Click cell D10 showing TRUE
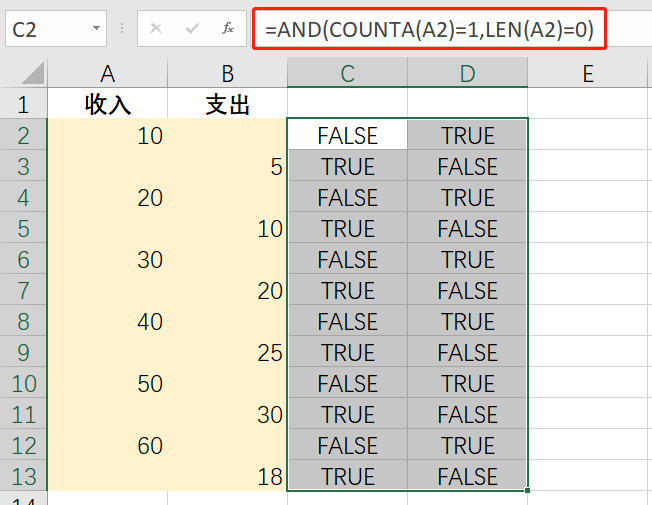The height and width of the screenshot is (505, 652). pyautogui.click(x=467, y=382)
